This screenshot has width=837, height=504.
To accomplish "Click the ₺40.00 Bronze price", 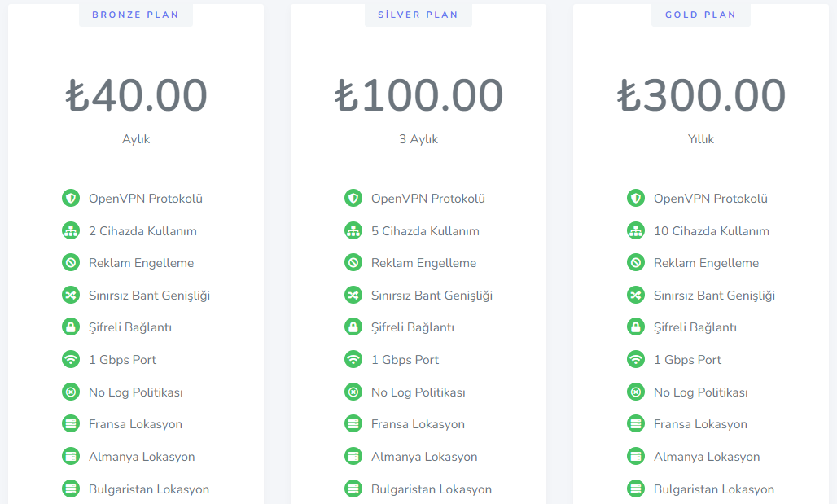I will (x=136, y=95).
